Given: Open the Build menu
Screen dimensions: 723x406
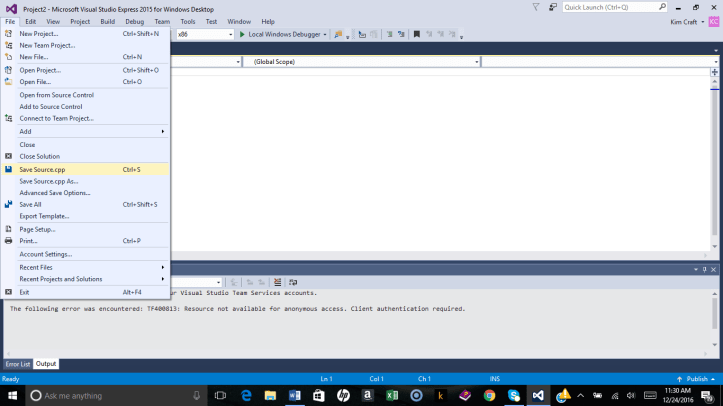Looking at the screenshot, I should point(107,22).
